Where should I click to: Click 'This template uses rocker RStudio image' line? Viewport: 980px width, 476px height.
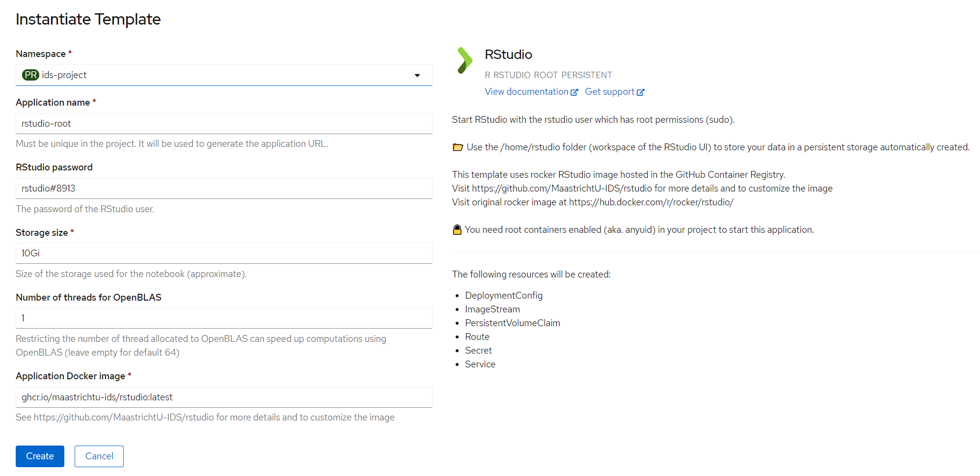pyautogui.click(x=619, y=175)
